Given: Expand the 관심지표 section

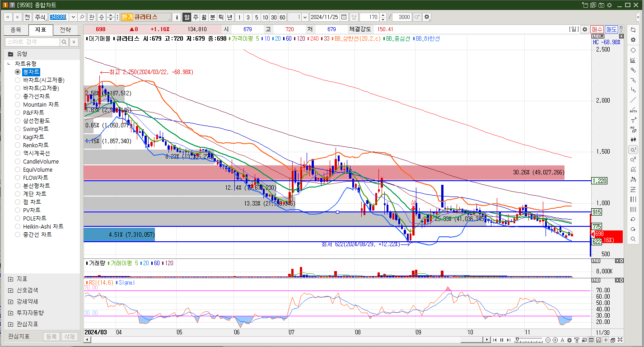Looking at the screenshot, I should tap(10, 324).
